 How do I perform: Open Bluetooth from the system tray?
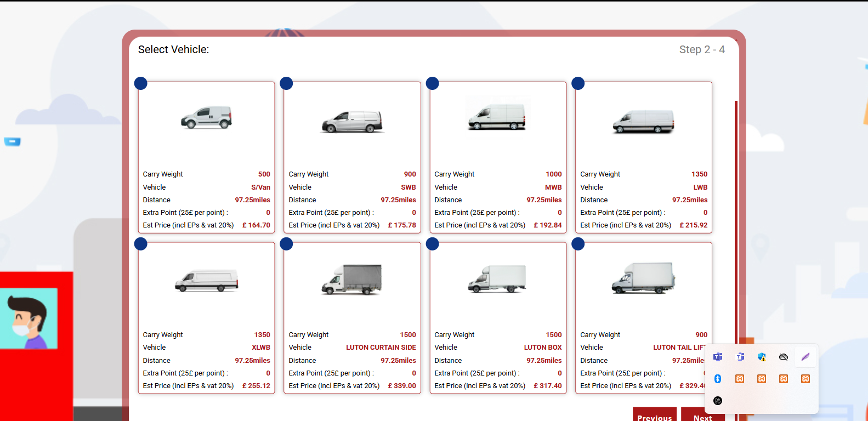[718, 379]
